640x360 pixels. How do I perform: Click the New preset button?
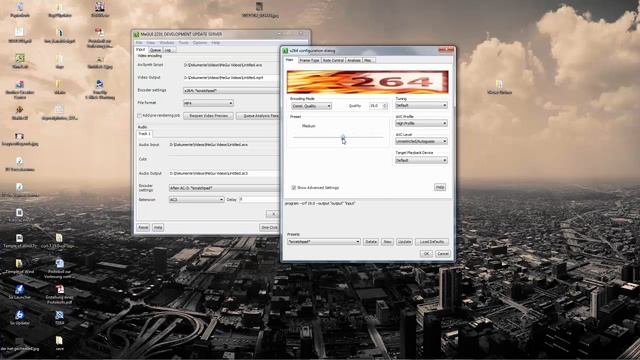tap(387, 242)
